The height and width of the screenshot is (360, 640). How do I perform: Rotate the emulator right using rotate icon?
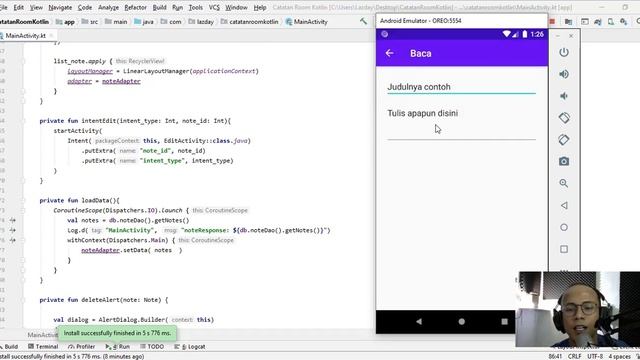coord(564,140)
